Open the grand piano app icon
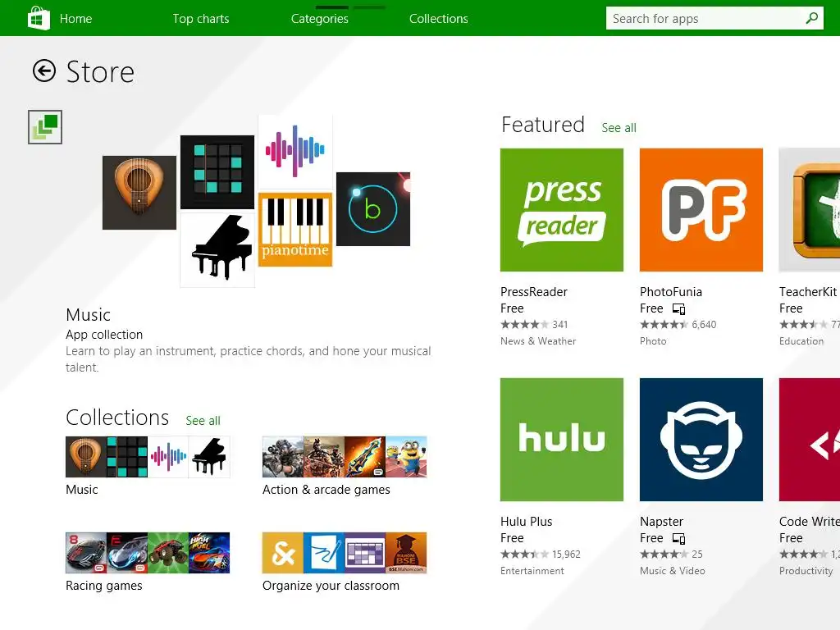Viewport: 840px width, 630px height. (x=217, y=250)
